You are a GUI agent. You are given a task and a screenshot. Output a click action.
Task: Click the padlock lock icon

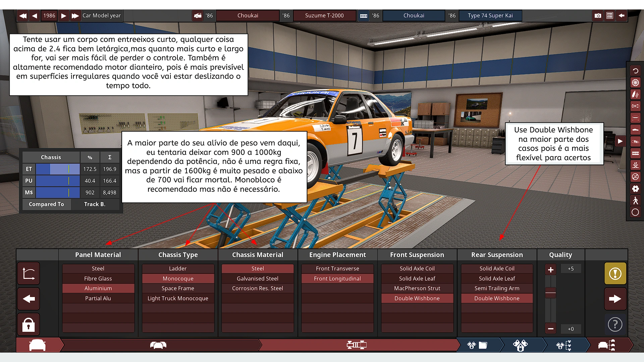click(29, 324)
